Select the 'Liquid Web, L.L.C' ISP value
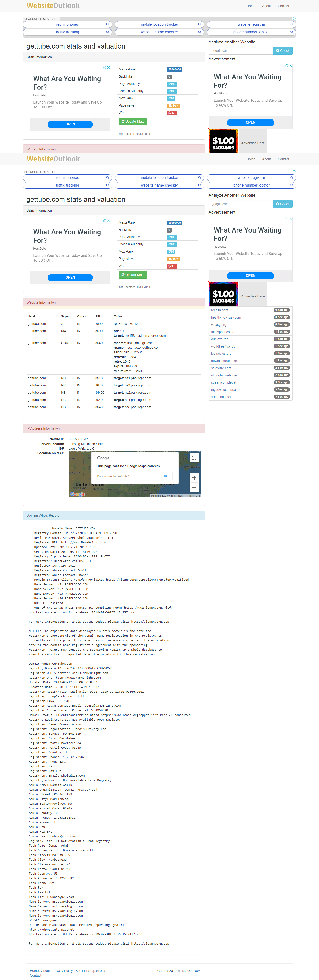The width and height of the screenshot is (319, 980). [82, 448]
